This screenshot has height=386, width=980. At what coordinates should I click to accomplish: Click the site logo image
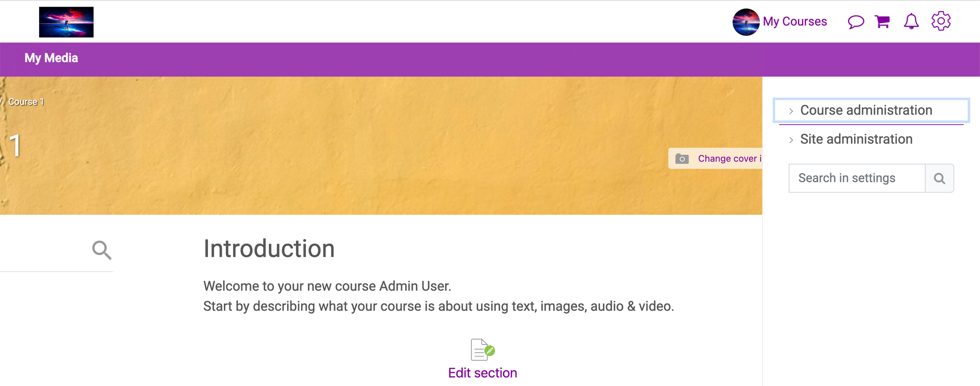[x=66, y=22]
